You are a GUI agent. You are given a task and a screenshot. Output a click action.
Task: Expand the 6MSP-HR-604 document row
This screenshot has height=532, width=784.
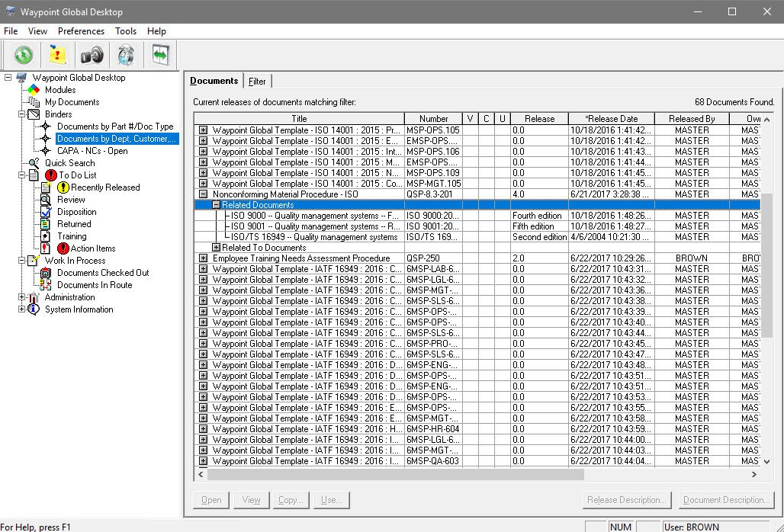[x=203, y=429]
